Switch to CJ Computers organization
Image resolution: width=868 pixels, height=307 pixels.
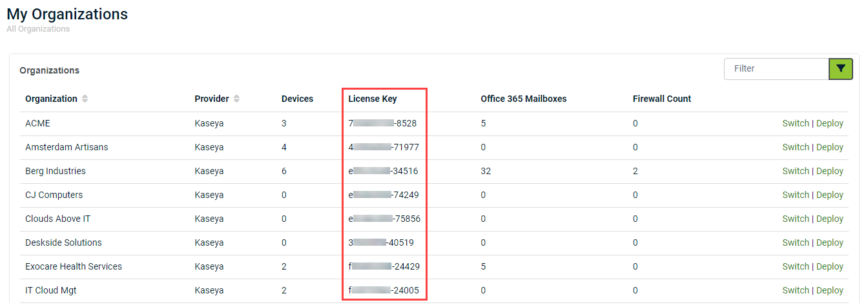point(795,195)
